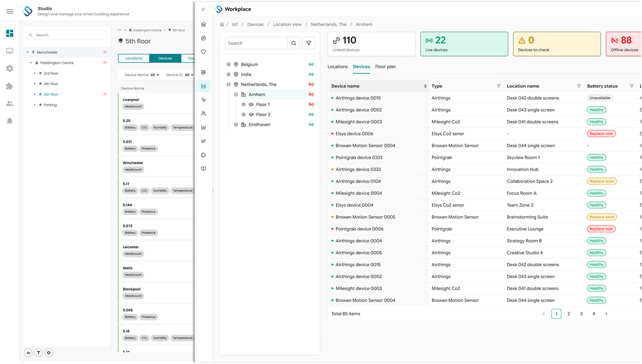The height and width of the screenshot is (364, 642).
Task: Open the bar chart icon in Workplace sidebar
Action: 204,128
